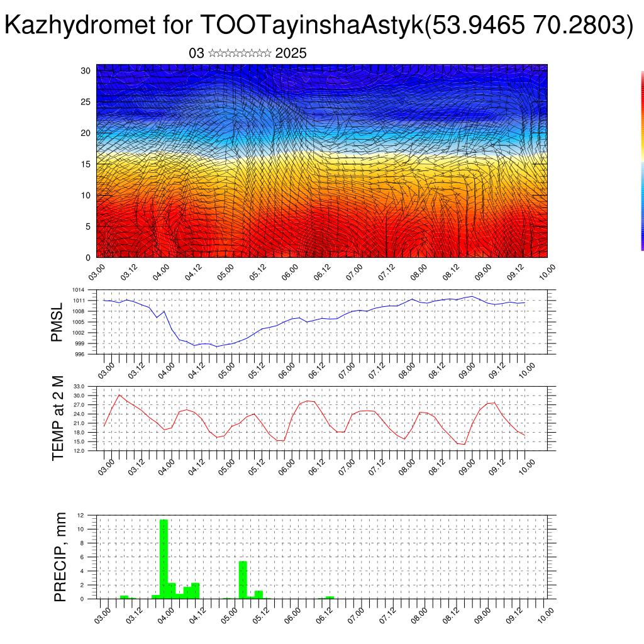Click the PRECIP, mm axis label
This screenshot has height=644, width=644.
click(x=60, y=557)
